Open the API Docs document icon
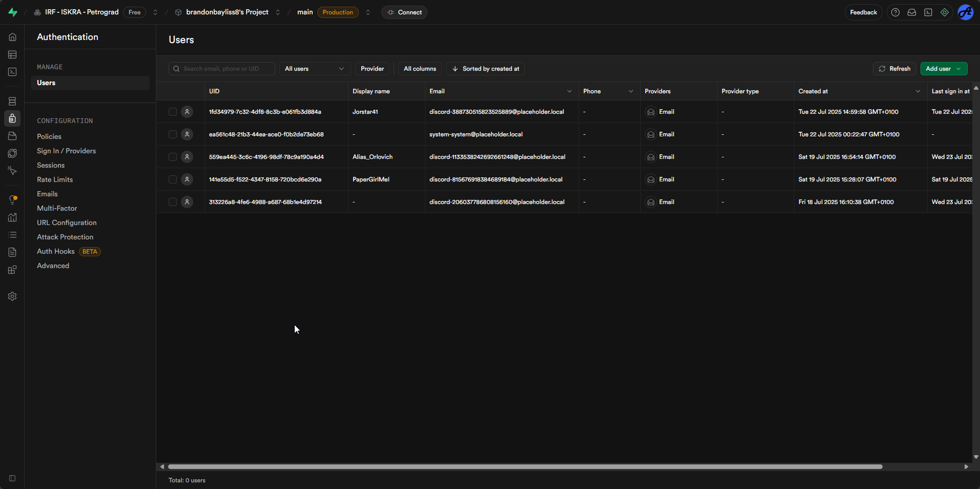 click(x=12, y=252)
